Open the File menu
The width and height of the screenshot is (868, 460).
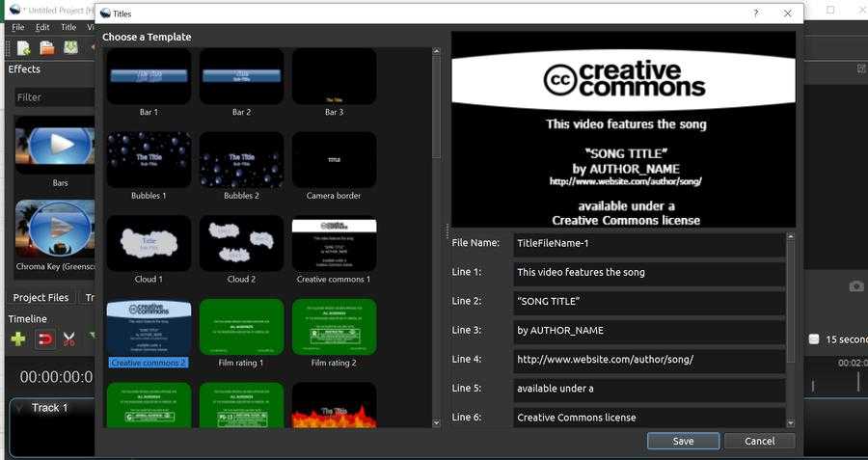click(x=17, y=27)
